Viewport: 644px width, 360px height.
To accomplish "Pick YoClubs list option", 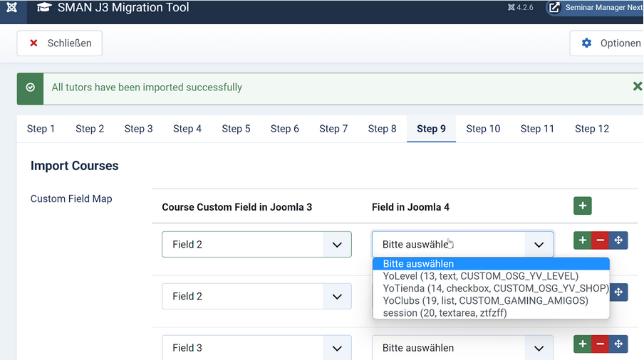I will point(485,301).
